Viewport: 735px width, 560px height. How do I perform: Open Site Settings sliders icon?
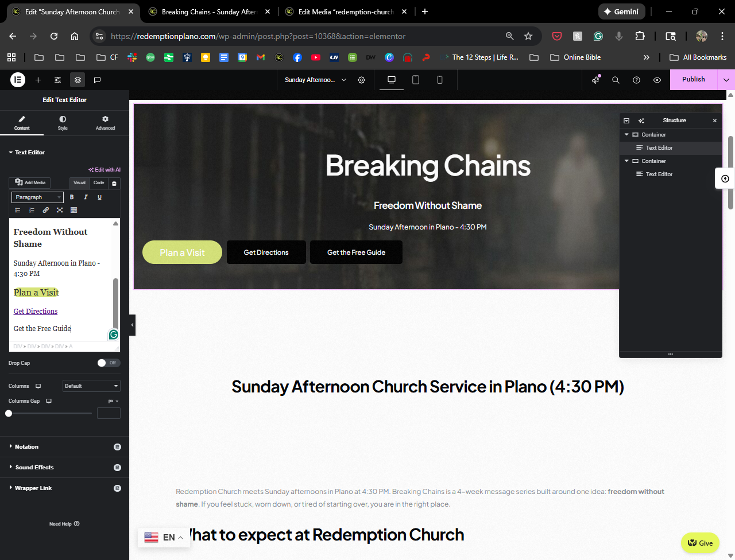tap(58, 80)
